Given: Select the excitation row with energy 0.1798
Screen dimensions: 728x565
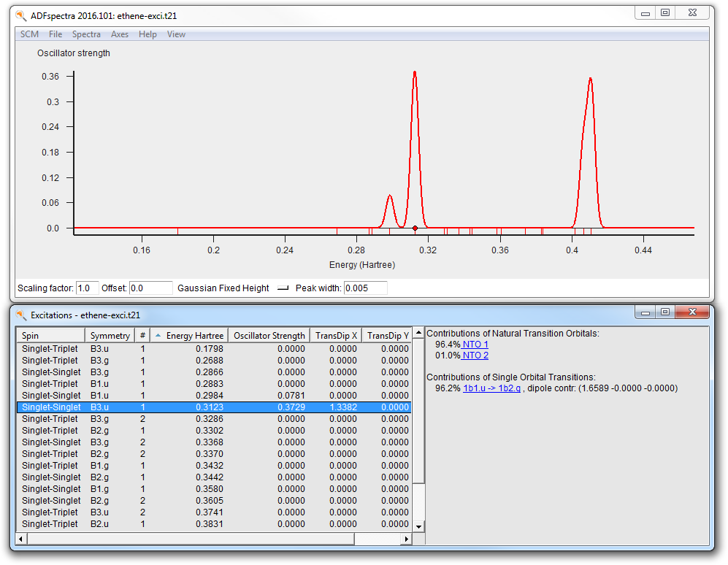Looking at the screenshot, I should coord(214,349).
